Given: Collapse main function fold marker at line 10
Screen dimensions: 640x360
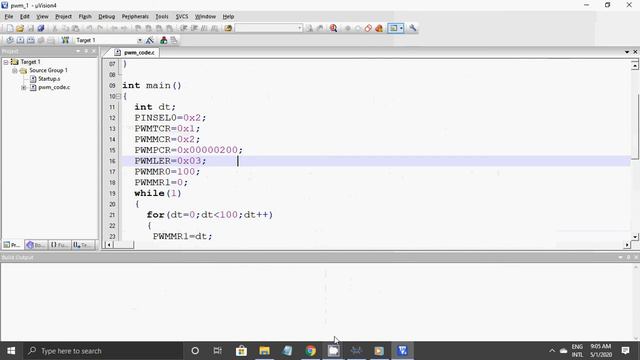Looking at the screenshot, I should 119,96.
